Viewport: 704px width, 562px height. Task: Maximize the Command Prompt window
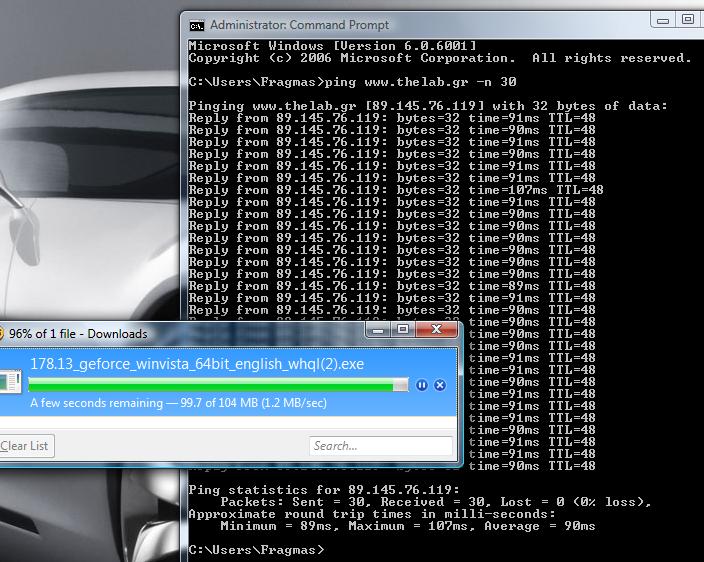pos(688,20)
